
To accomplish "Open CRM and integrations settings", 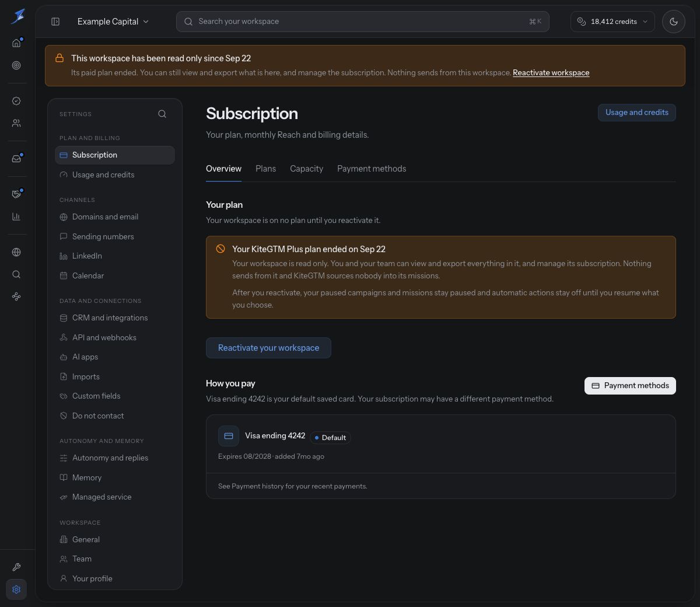I will point(115,318).
